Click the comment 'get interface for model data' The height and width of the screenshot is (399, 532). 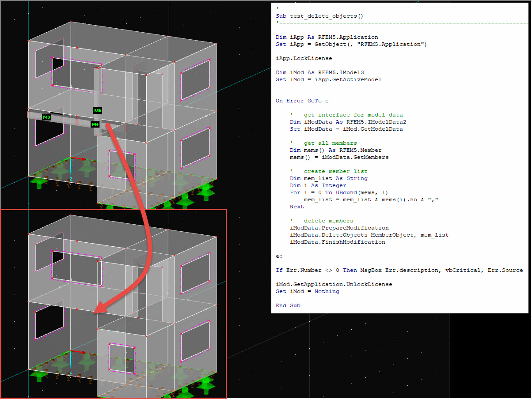(353, 115)
